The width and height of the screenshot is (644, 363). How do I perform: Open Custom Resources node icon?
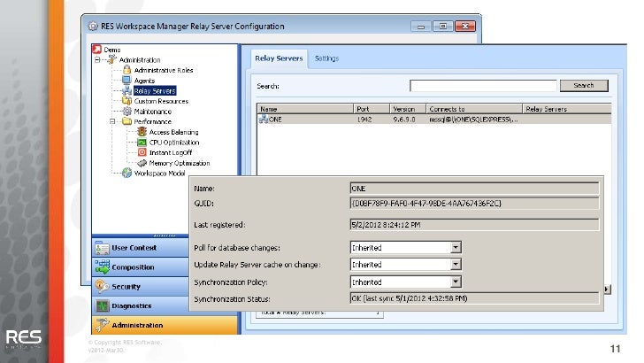coord(127,101)
